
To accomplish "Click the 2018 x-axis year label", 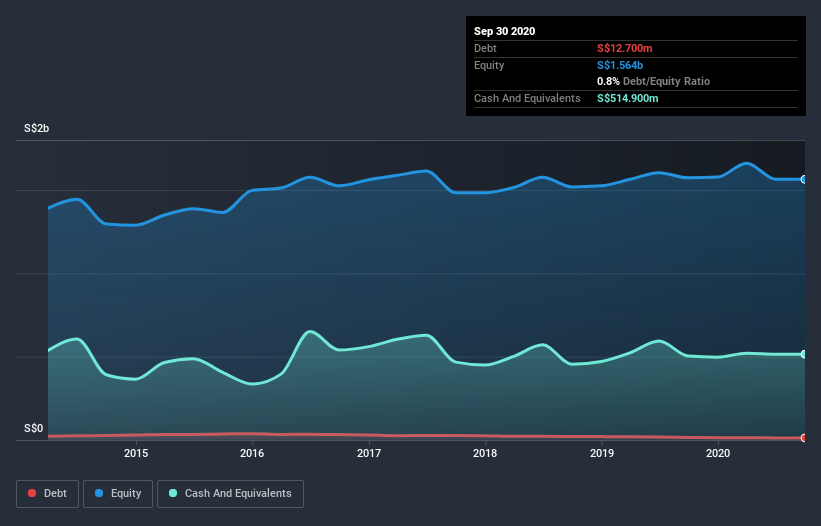I will click(485, 454).
